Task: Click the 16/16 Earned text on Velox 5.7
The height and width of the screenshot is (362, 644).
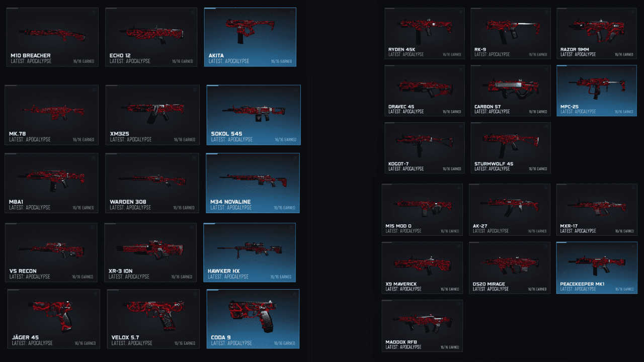Action: (x=185, y=343)
